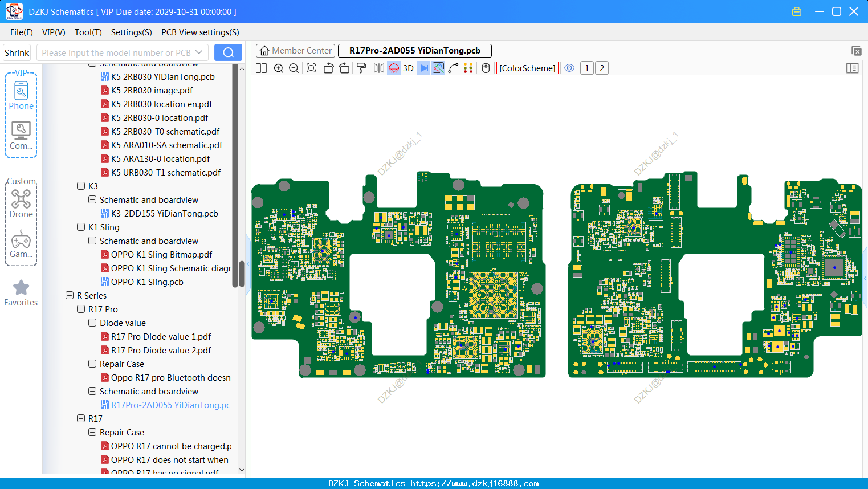Viewport: 868px width, 489px height.
Task: Open the search field dropdown arrow
Action: pyautogui.click(x=199, y=53)
